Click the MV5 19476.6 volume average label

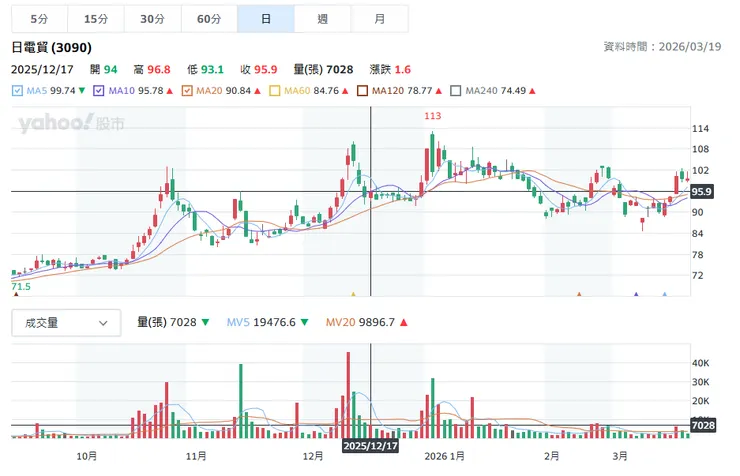coord(261,322)
